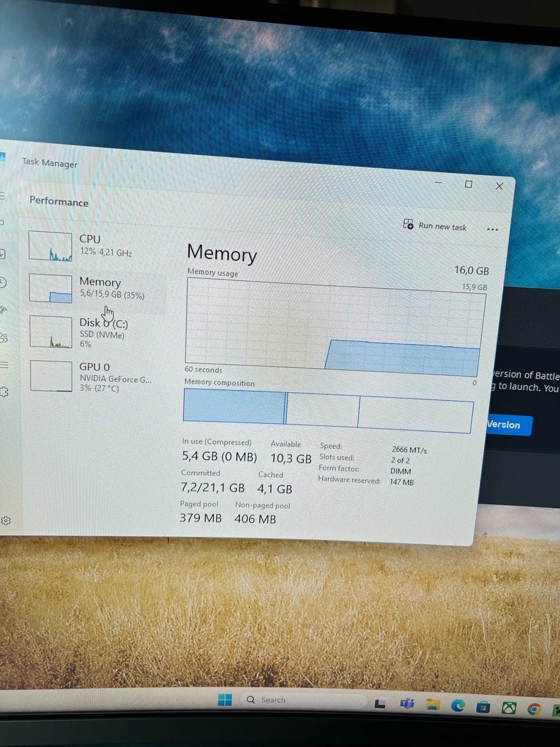Click the In use segment of Memory composition
The width and height of the screenshot is (560, 747).
click(234, 406)
